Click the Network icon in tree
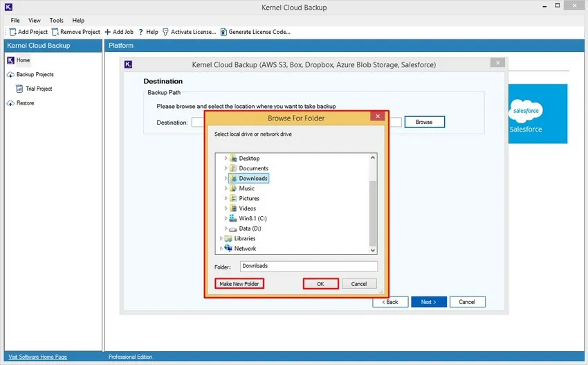 tap(228, 248)
